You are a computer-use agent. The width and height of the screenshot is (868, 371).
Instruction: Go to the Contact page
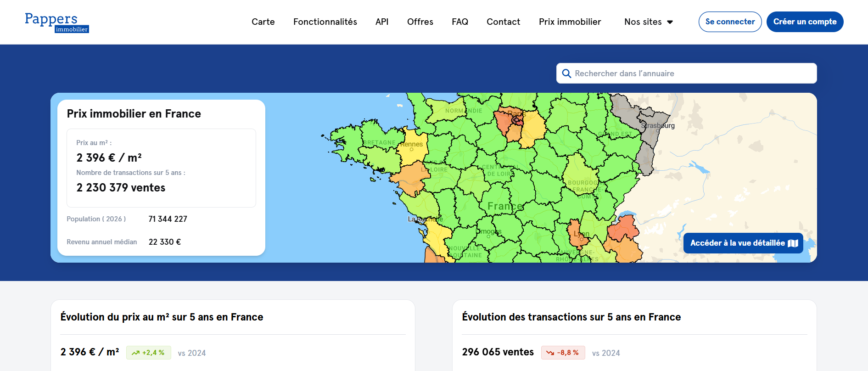tap(504, 22)
